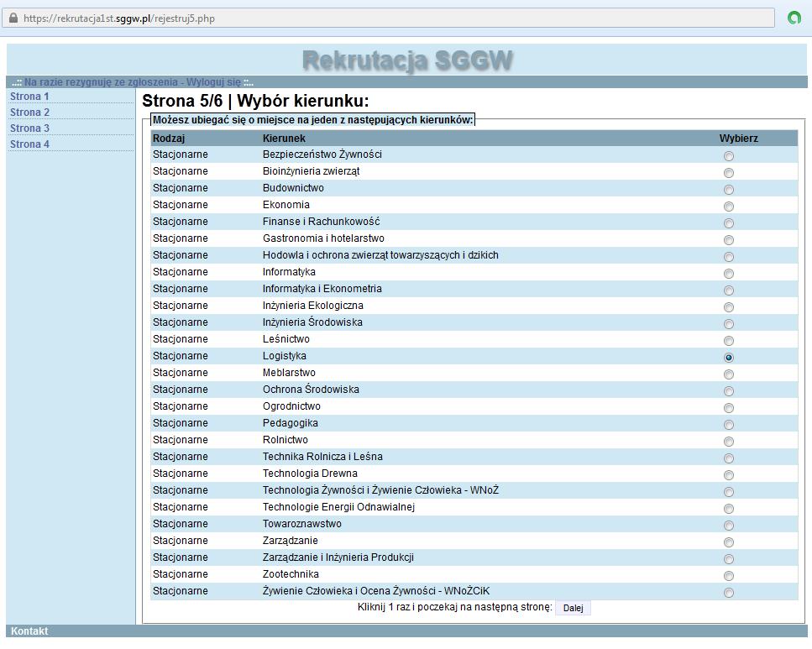Click the 'Ekonomia' course name text
The image size is (812, 649).
pyautogui.click(x=286, y=205)
